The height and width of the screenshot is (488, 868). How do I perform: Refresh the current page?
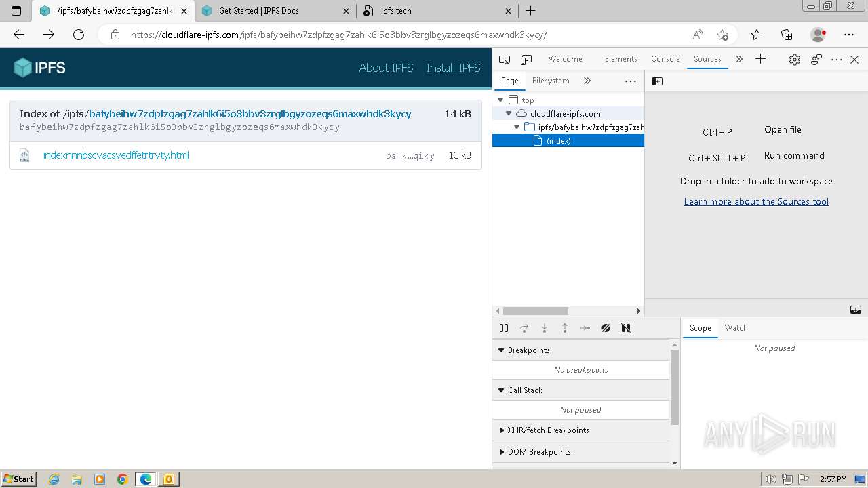(x=79, y=35)
